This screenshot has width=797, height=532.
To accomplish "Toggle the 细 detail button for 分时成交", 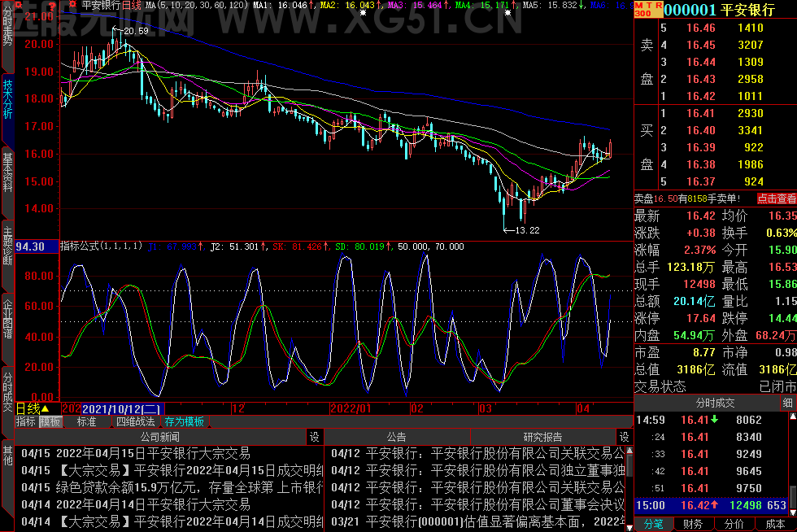I will (x=787, y=403).
